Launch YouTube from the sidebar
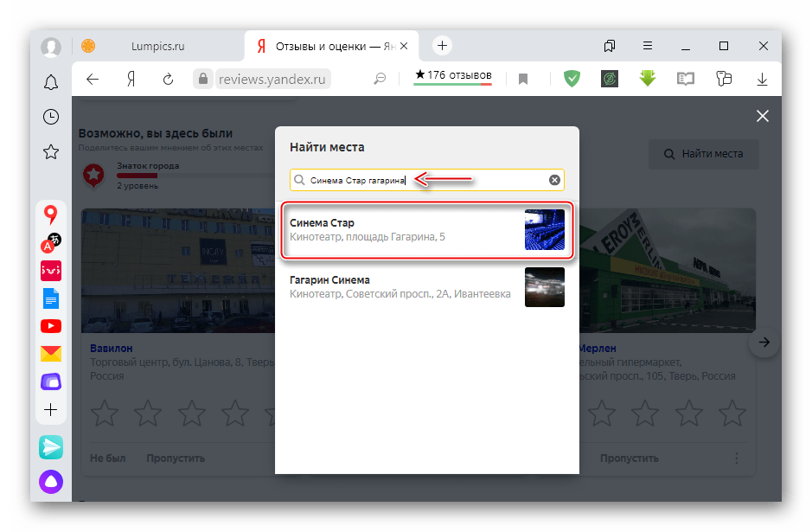Screen dimensions: 812x532 51,326
